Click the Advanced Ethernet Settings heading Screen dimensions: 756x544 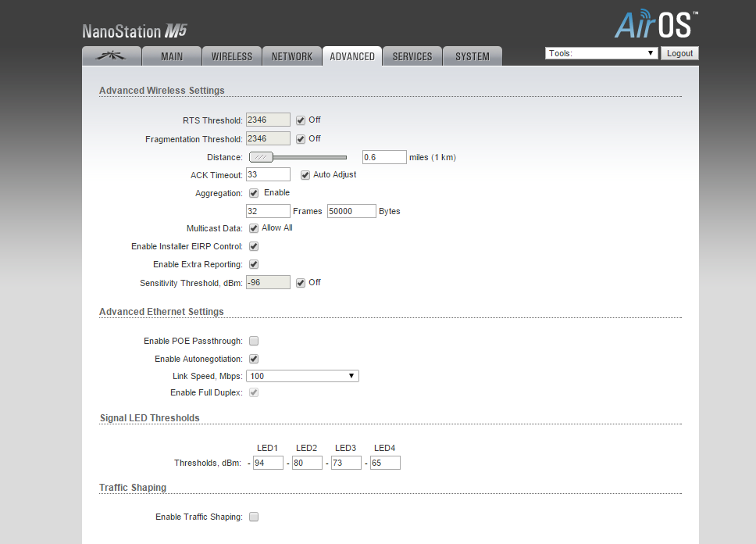point(162,311)
